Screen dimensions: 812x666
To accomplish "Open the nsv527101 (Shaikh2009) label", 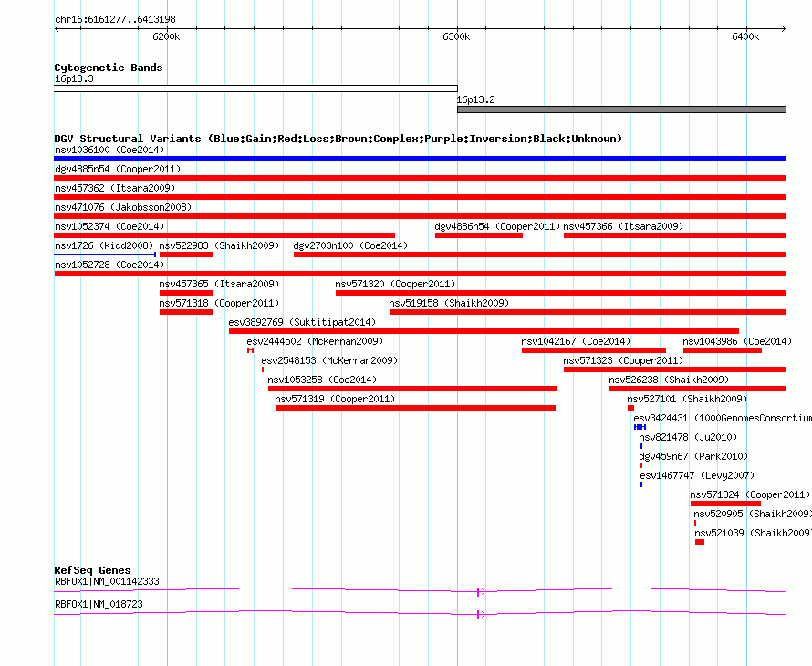I will tap(687, 399).
